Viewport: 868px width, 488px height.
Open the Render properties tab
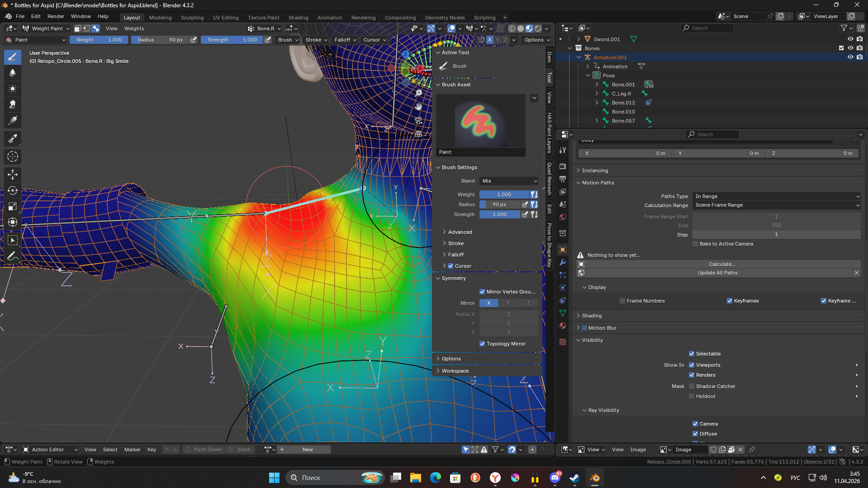pyautogui.click(x=563, y=166)
